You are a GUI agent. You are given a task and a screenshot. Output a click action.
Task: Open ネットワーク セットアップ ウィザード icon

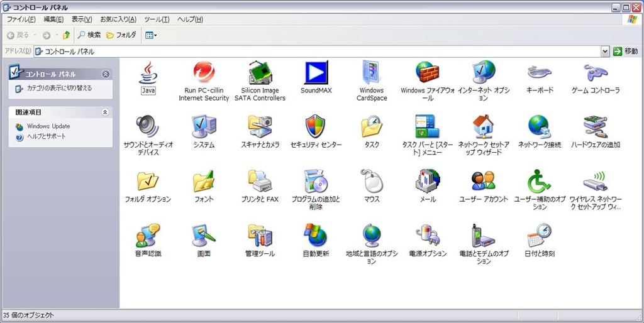point(484,126)
